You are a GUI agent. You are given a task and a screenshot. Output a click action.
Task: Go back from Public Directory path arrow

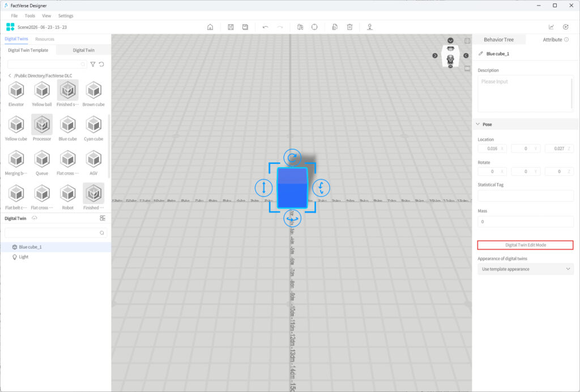10,75
